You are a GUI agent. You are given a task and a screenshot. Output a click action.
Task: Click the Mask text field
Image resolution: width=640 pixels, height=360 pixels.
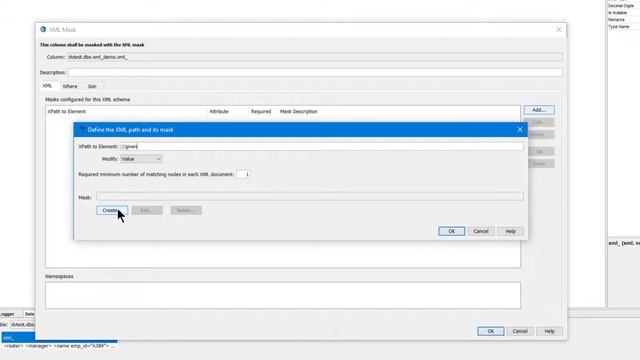pyautogui.click(x=310, y=197)
